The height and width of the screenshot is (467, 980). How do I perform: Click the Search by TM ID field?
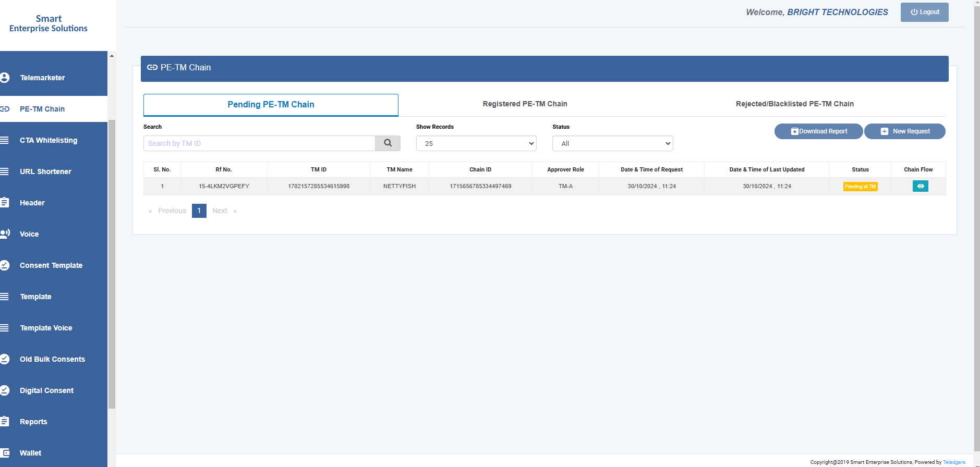[259, 143]
